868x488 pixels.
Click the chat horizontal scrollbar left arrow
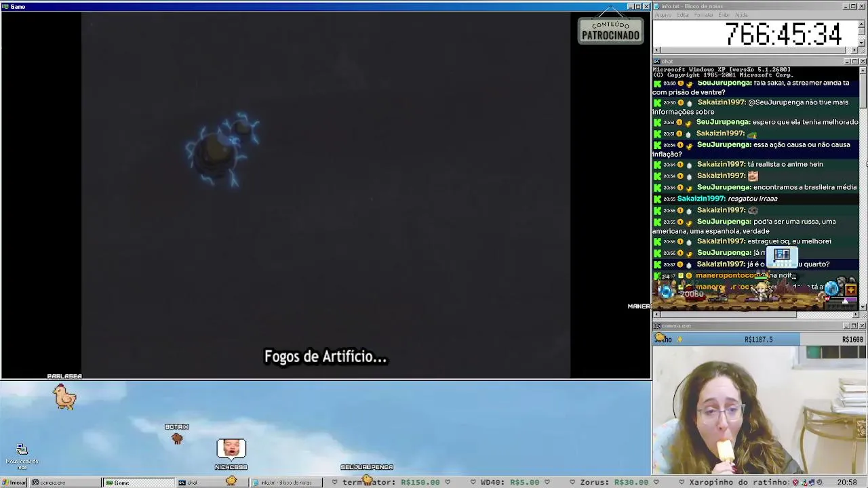(656, 314)
